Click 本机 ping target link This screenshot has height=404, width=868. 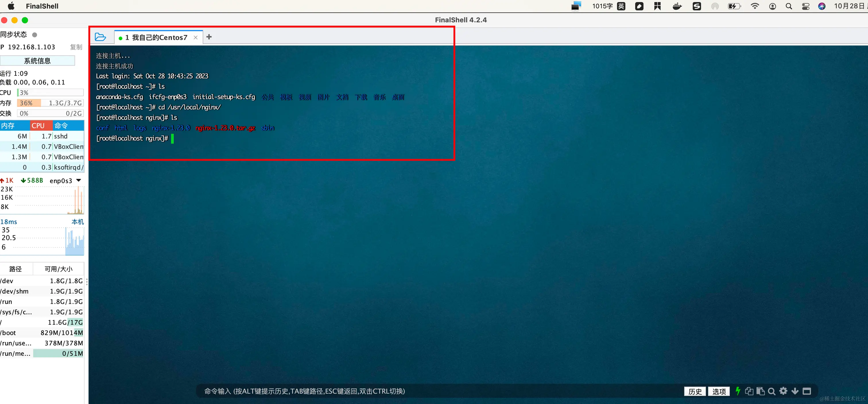coord(77,222)
